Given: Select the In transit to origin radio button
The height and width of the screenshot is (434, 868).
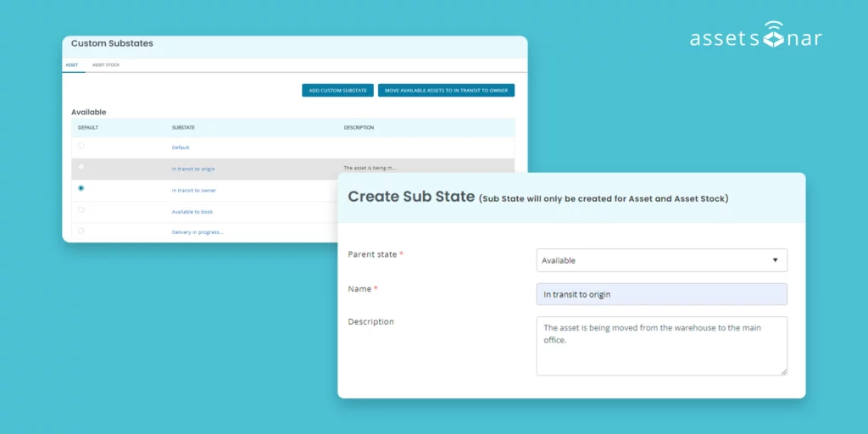Looking at the screenshot, I should pyautogui.click(x=81, y=167).
